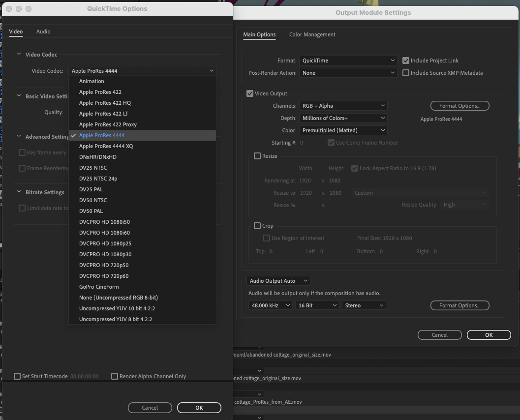Choose DV25 NTSC codec
520x420 pixels.
click(142, 168)
